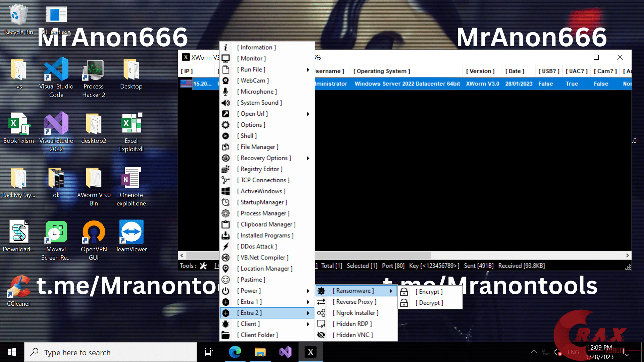Select the Pastime menu entry
The image size is (644, 362).
267,280
